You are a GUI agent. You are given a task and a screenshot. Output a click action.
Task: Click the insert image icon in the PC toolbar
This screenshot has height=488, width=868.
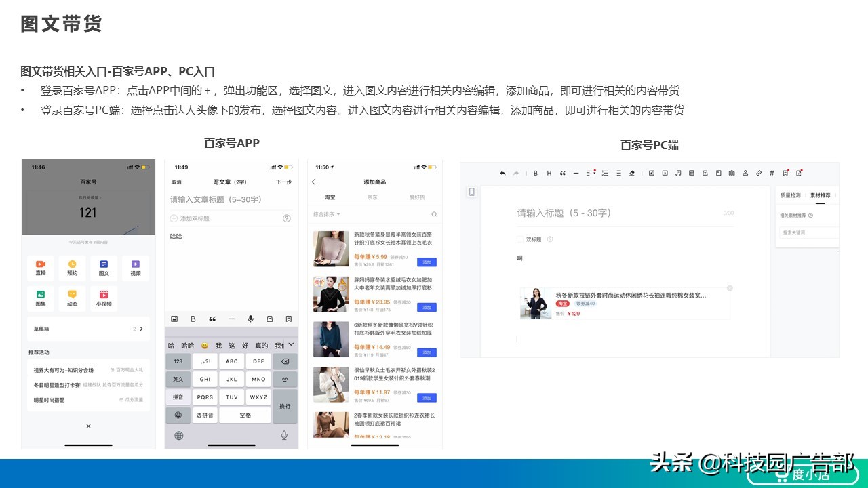point(652,173)
